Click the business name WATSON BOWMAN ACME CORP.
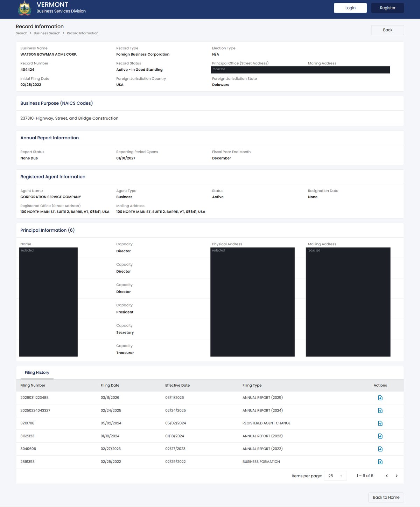The height and width of the screenshot is (507, 420). coord(49,54)
